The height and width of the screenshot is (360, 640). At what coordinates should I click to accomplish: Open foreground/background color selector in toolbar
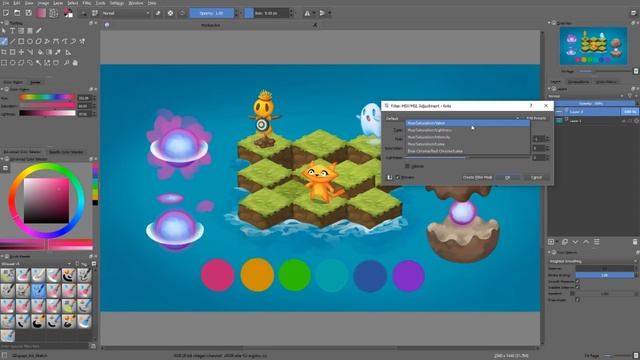tap(68, 13)
